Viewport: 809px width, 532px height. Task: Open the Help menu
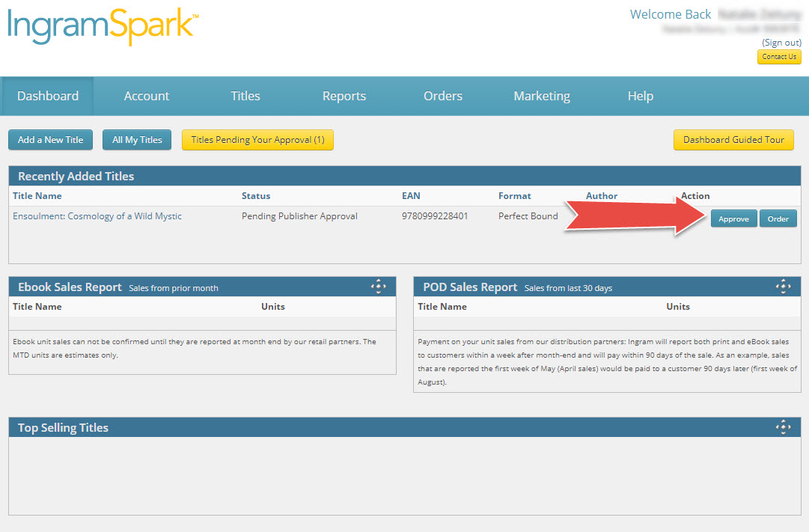[641, 96]
